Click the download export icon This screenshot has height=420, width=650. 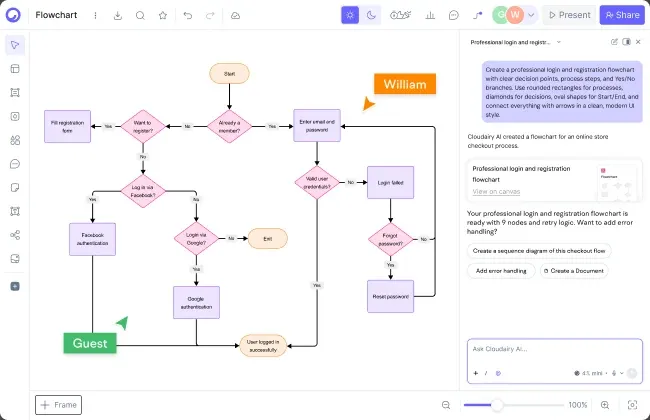118,15
